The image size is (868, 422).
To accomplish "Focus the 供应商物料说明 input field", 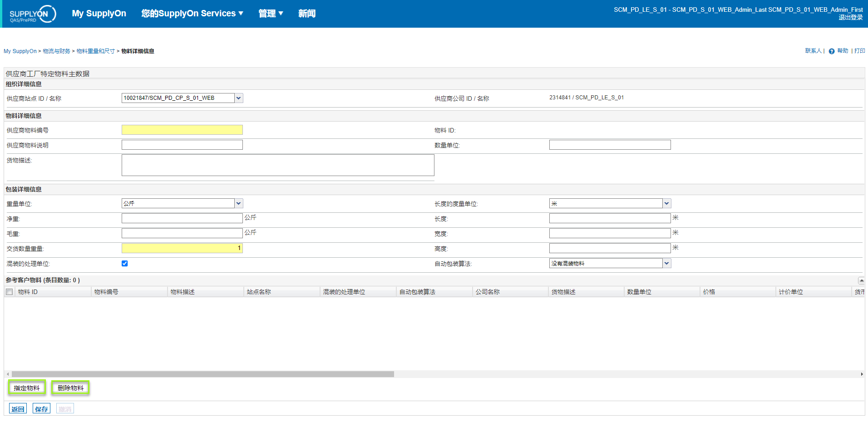I will coord(182,145).
